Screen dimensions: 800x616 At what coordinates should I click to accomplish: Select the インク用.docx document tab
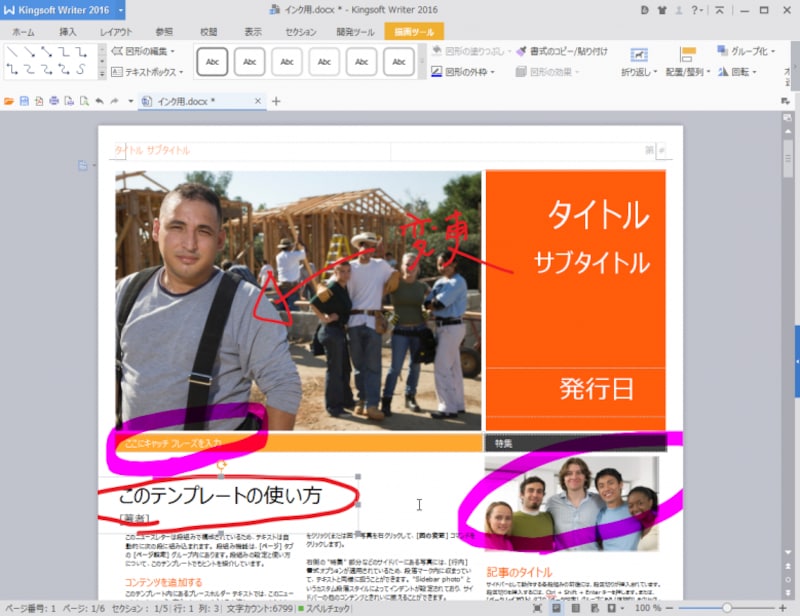[x=195, y=101]
